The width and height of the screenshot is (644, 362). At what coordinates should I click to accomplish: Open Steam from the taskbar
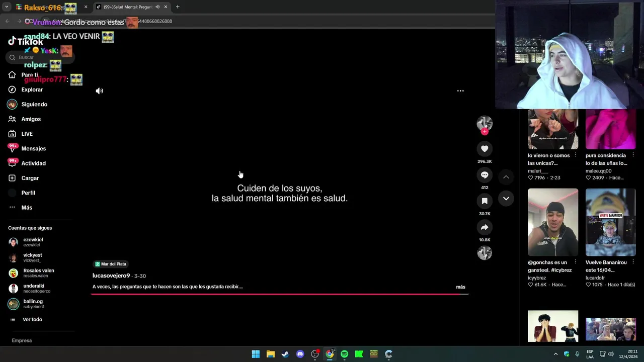(285, 354)
